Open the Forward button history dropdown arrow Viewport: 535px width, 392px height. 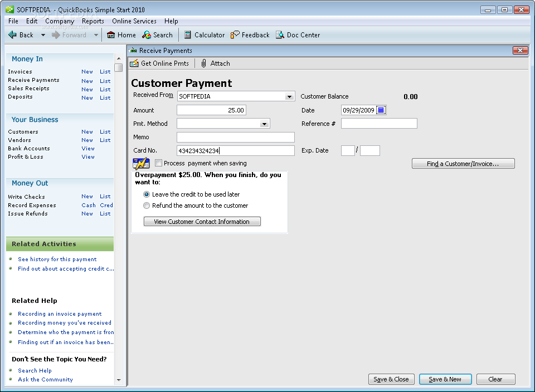(96, 35)
